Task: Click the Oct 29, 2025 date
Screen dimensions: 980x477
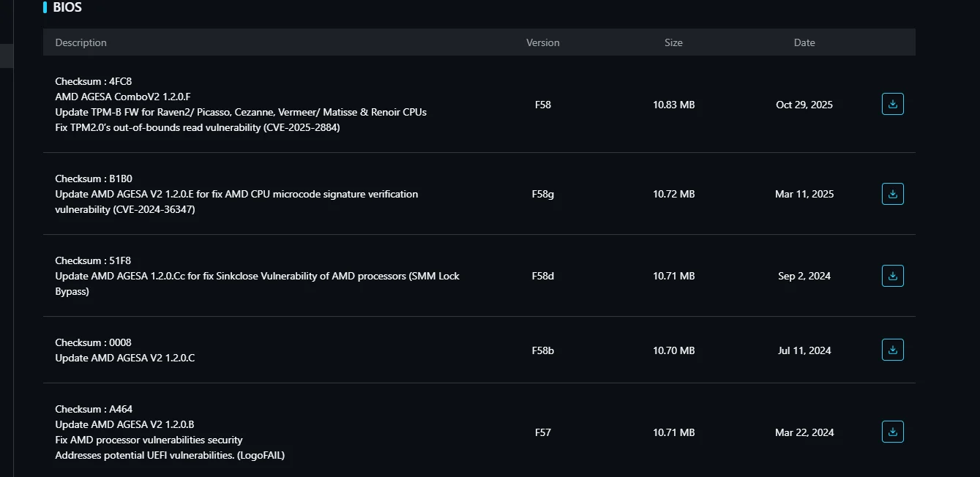Action: [x=804, y=105]
